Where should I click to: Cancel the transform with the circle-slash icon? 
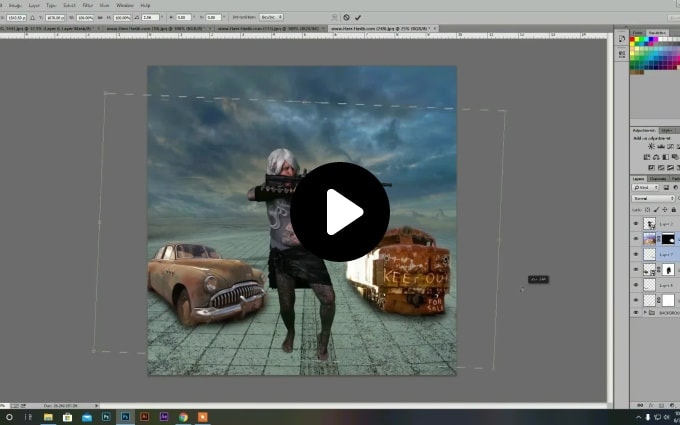pyautogui.click(x=346, y=17)
